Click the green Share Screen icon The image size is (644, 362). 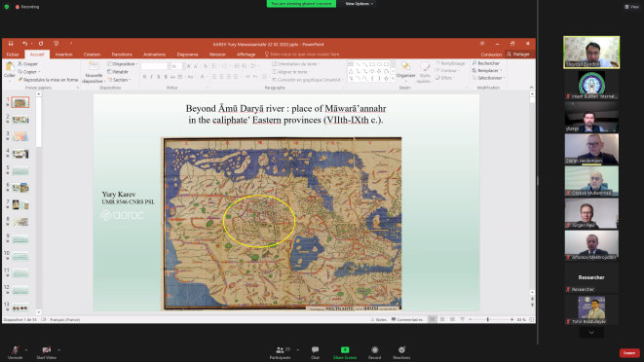(x=345, y=349)
